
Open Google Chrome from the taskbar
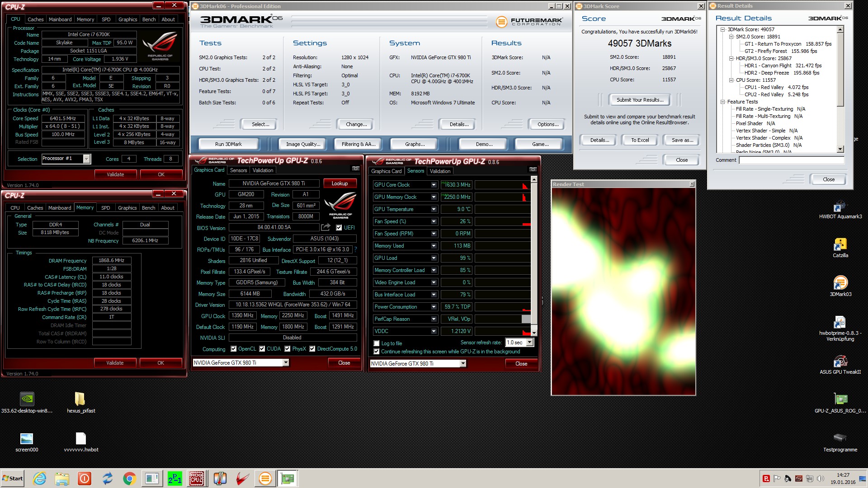[x=129, y=478]
